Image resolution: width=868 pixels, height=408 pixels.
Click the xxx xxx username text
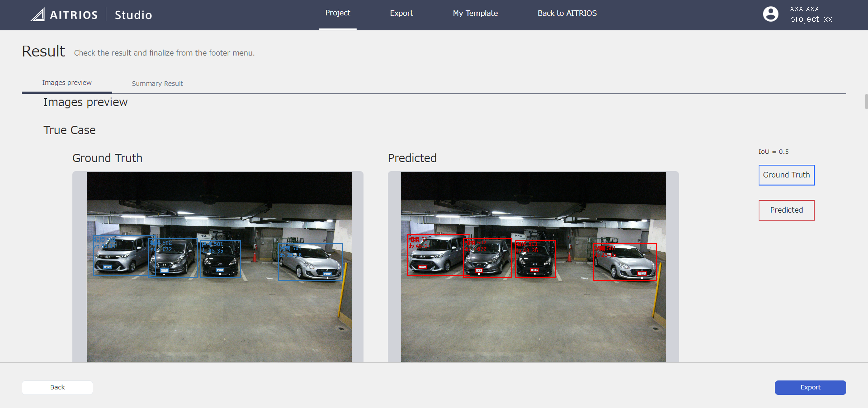[x=804, y=8]
